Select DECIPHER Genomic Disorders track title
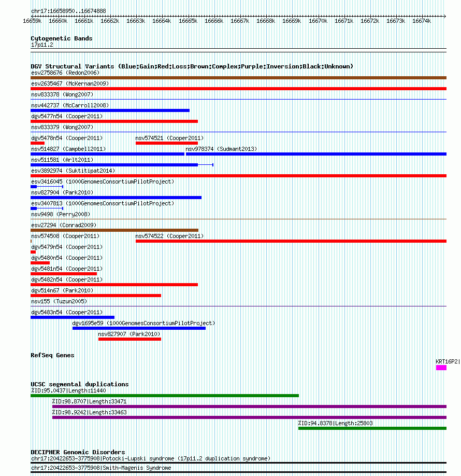 [x=78, y=452]
